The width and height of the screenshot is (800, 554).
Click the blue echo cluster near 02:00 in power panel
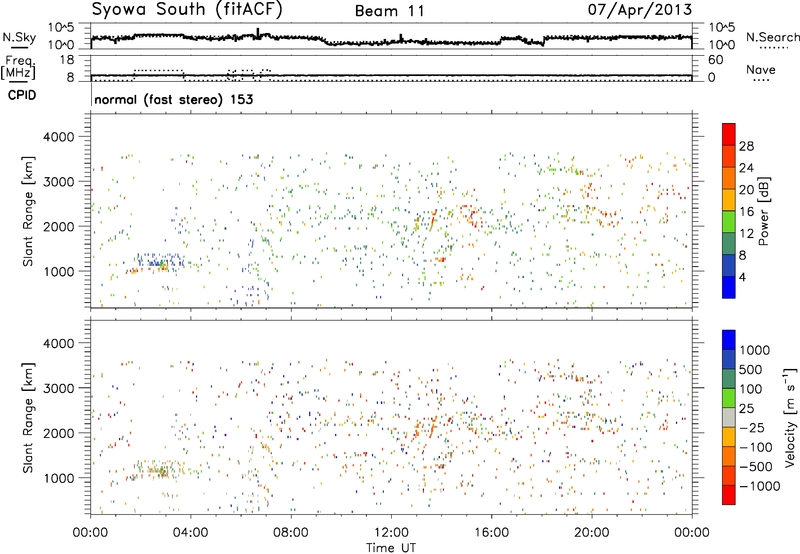click(160, 261)
